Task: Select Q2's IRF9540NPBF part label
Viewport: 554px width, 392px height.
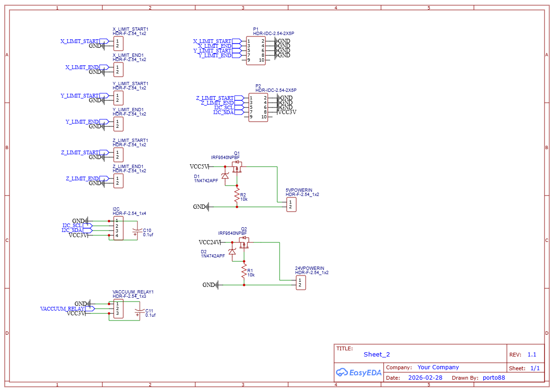Action: [233, 233]
